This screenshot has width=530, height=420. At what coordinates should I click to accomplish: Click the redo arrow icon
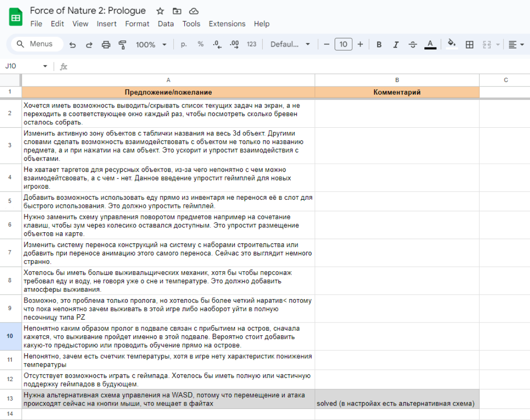coord(89,45)
